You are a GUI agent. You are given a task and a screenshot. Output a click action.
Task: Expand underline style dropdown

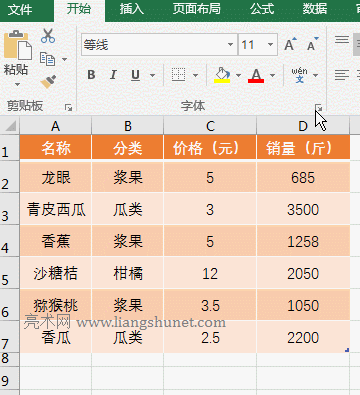(x=152, y=75)
